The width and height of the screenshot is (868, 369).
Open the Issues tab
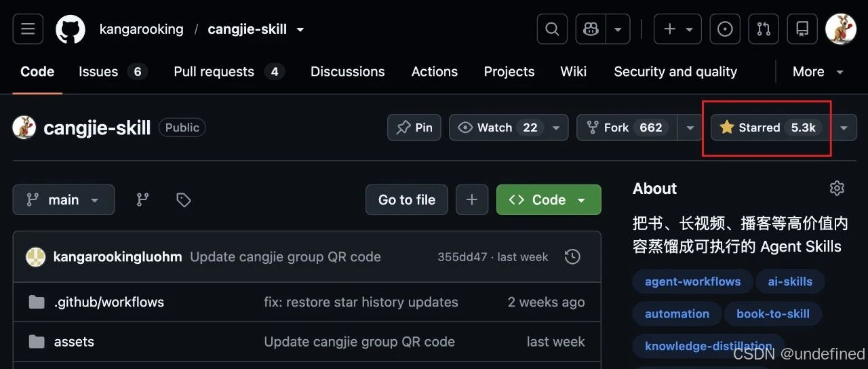(113, 71)
